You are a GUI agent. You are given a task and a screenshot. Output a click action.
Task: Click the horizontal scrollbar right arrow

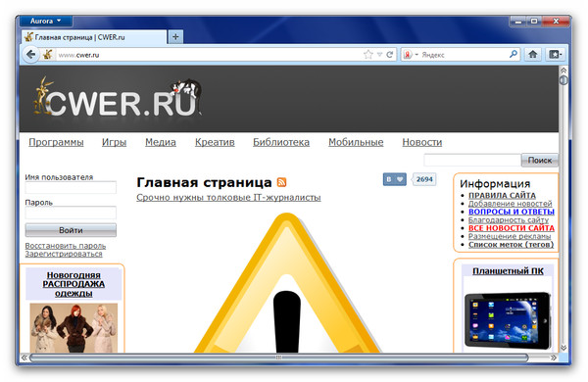(554, 358)
